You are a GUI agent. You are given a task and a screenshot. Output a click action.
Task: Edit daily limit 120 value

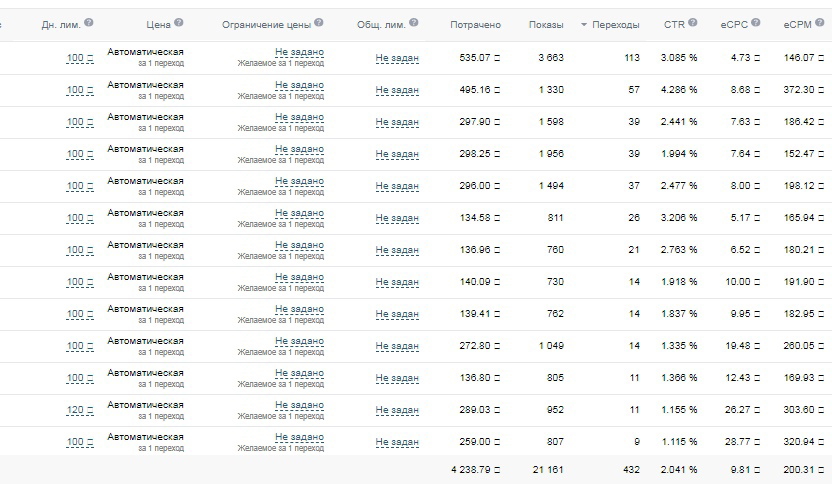click(x=80, y=410)
